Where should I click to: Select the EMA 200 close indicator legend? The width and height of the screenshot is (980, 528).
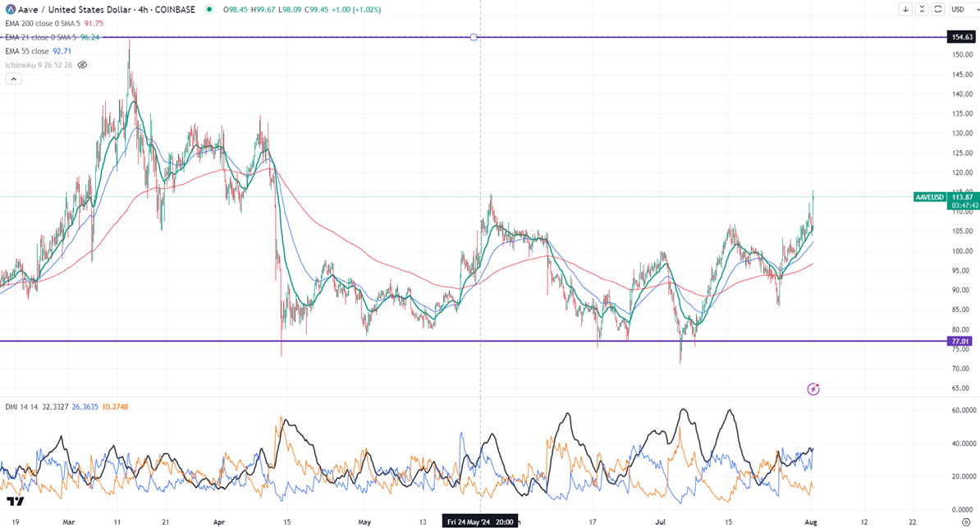tap(43, 24)
